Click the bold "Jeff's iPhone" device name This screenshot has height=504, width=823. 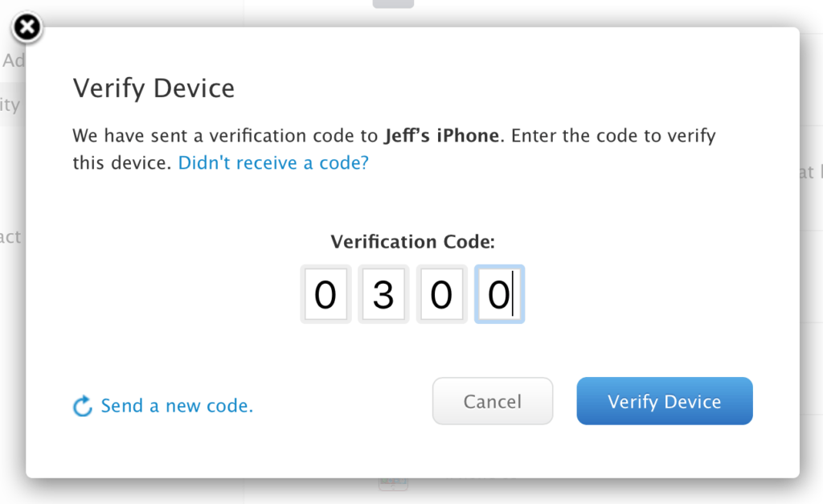pyautogui.click(x=441, y=135)
